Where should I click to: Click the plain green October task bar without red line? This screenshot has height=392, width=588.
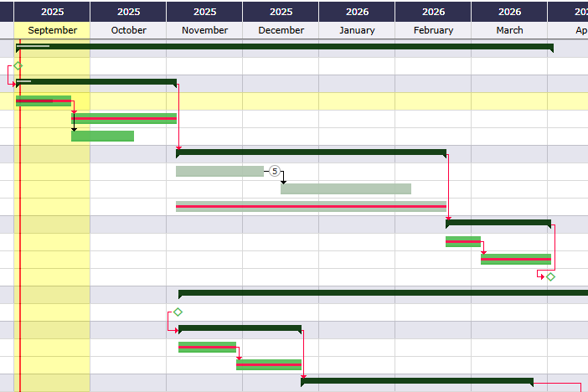click(x=102, y=136)
